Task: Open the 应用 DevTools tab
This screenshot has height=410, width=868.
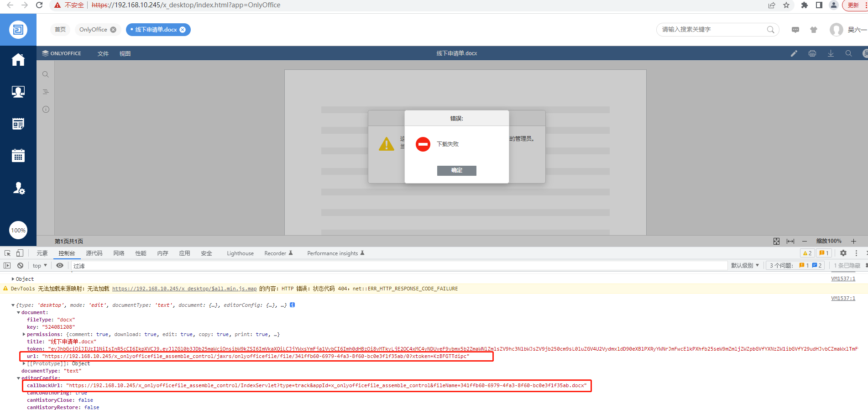Action: pos(184,253)
